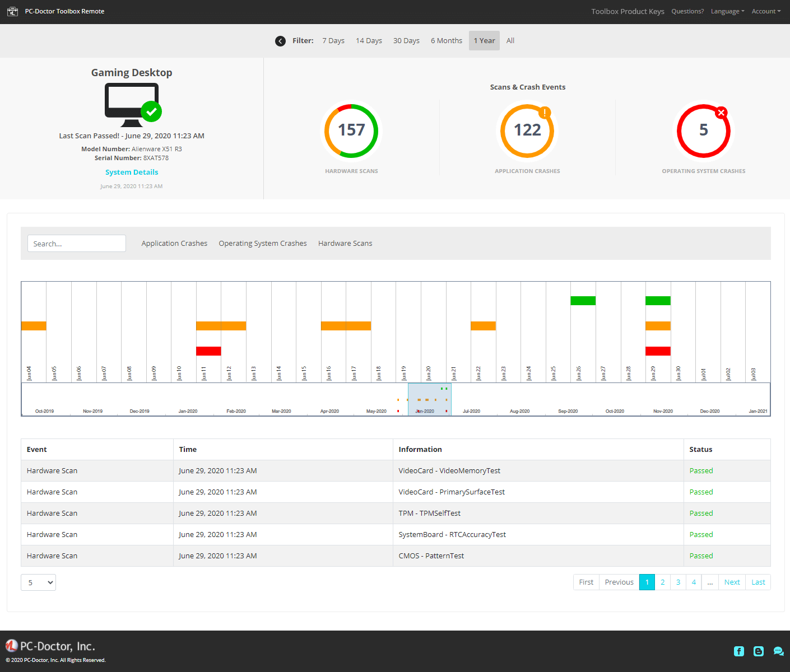Toggle the Hardware Scans filter
Viewport: 790px width, 672px height.
click(345, 243)
